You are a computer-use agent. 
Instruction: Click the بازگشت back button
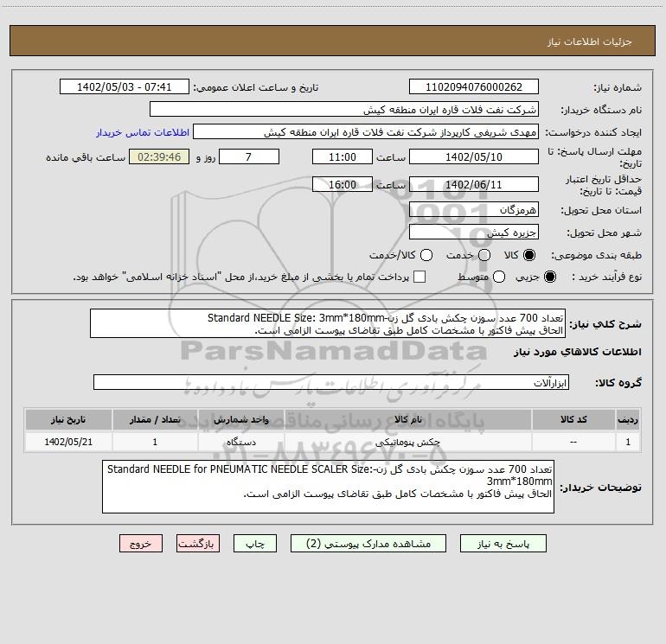tap(198, 544)
